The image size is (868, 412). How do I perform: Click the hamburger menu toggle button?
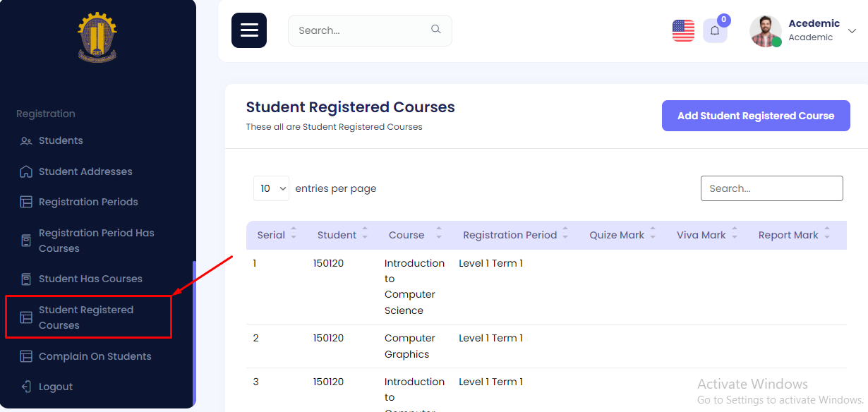pos(249,30)
